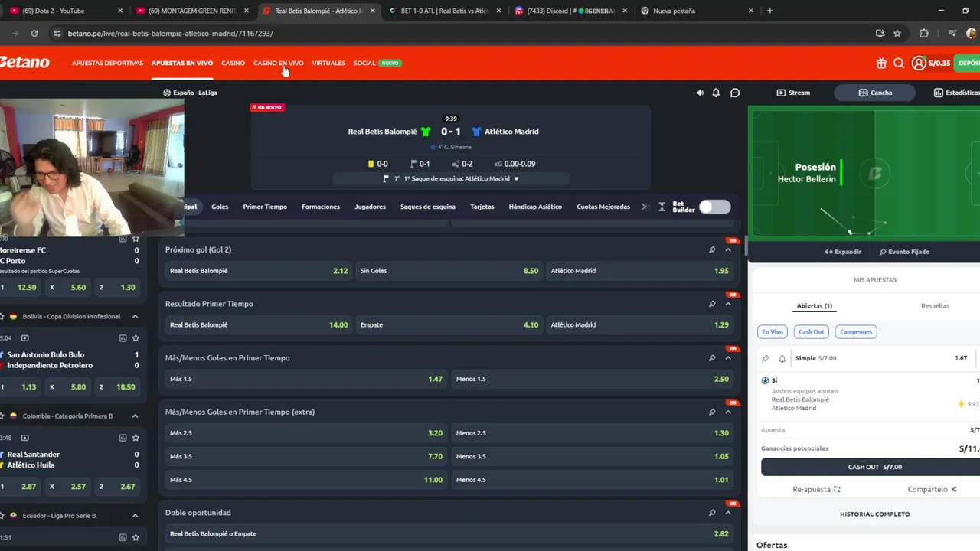The width and height of the screenshot is (980, 551).
Task: Open stream icon for Real Santander match
Action: 24,438
